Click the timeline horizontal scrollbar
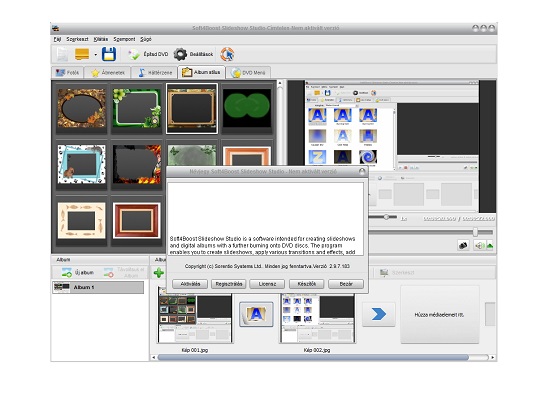Viewport: 550px width, 394px height. tap(313, 358)
